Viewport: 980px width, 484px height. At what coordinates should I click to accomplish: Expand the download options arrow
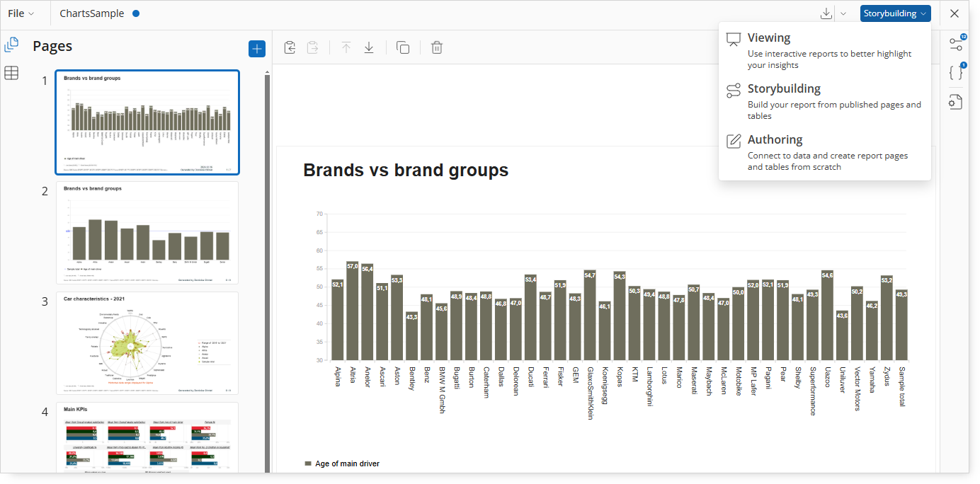point(843,13)
